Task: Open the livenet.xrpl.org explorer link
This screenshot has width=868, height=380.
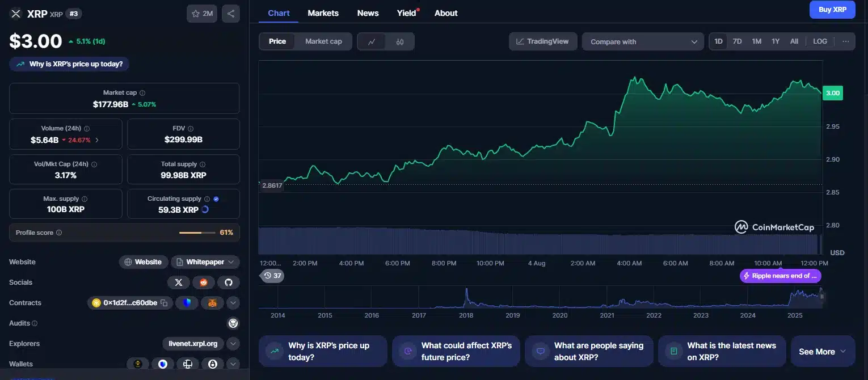Action: point(193,344)
